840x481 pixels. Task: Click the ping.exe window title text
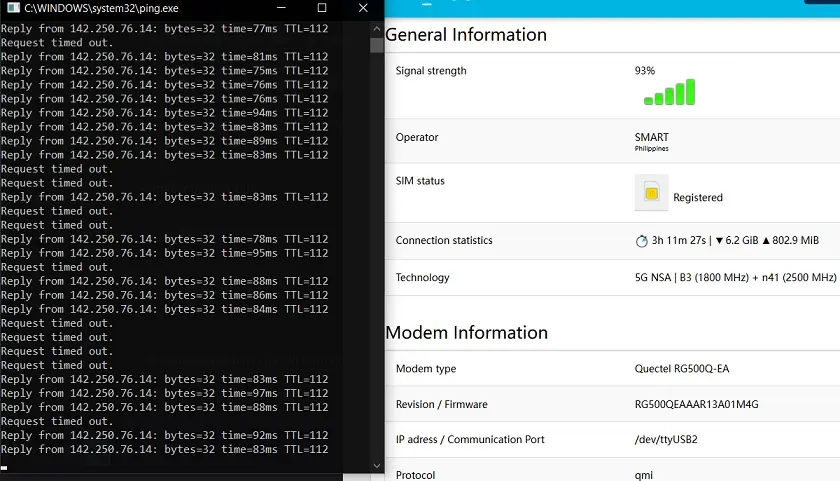101,8
